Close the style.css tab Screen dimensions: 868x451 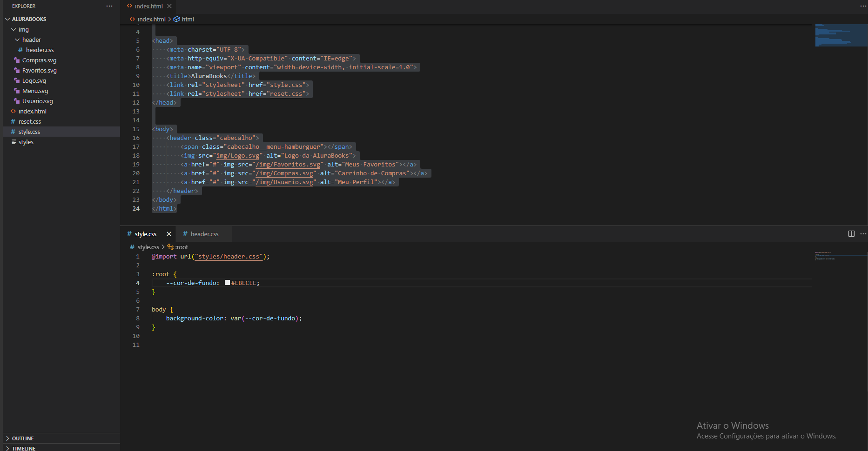pyautogui.click(x=169, y=234)
